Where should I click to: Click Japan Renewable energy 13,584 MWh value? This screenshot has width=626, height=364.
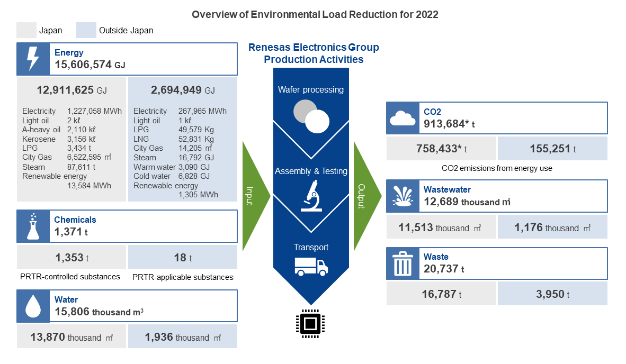point(89,186)
